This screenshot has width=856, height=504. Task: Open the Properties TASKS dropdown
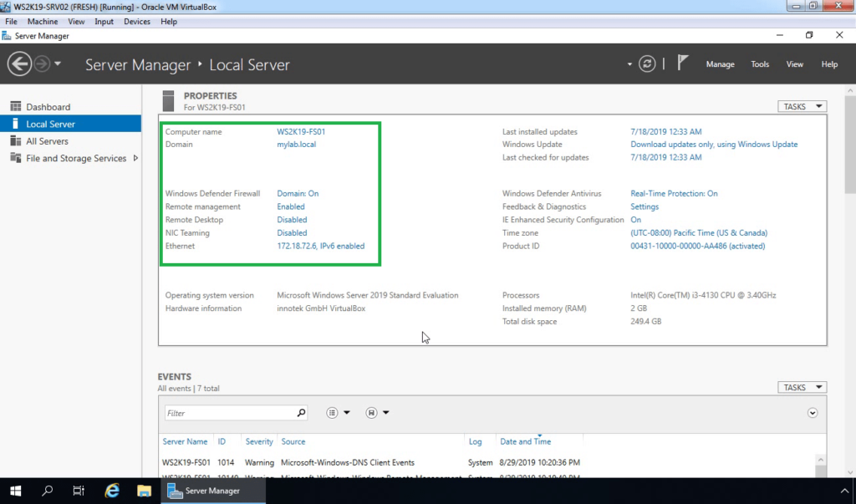coord(802,106)
